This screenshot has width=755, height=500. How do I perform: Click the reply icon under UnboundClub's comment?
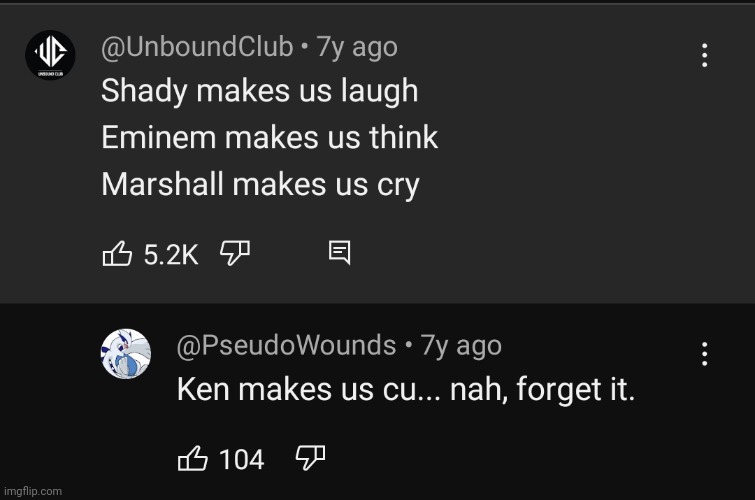[340, 255]
